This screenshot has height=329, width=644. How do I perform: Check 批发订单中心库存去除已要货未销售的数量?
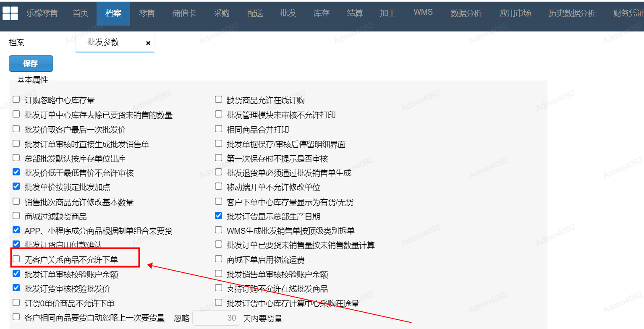tap(16, 114)
